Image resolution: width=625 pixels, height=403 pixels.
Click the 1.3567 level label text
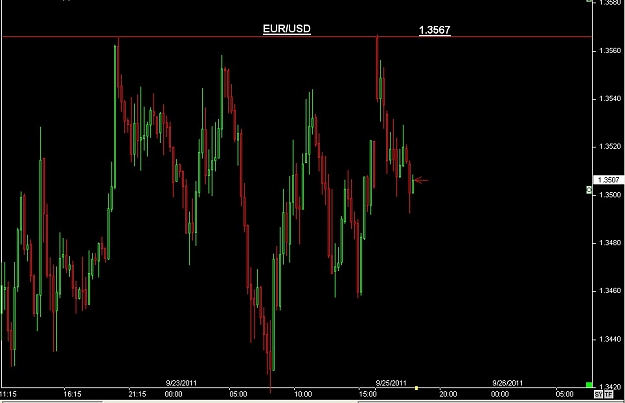point(434,30)
